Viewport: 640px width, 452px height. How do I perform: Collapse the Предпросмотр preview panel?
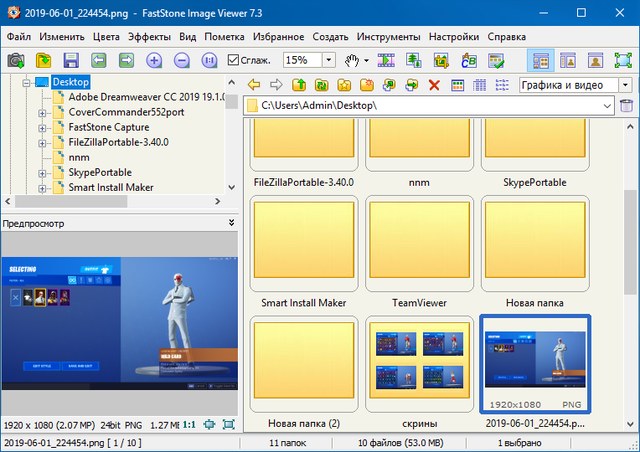231,222
